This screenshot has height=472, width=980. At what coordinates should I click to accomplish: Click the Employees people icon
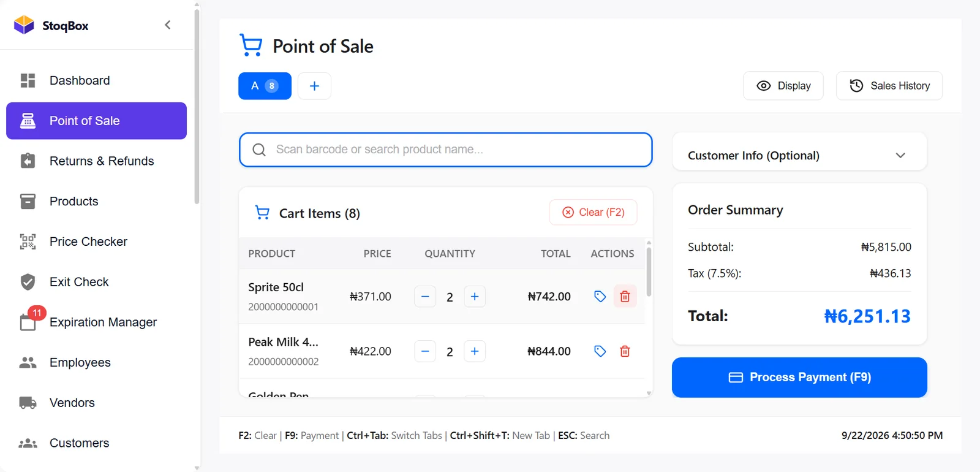point(28,362)
